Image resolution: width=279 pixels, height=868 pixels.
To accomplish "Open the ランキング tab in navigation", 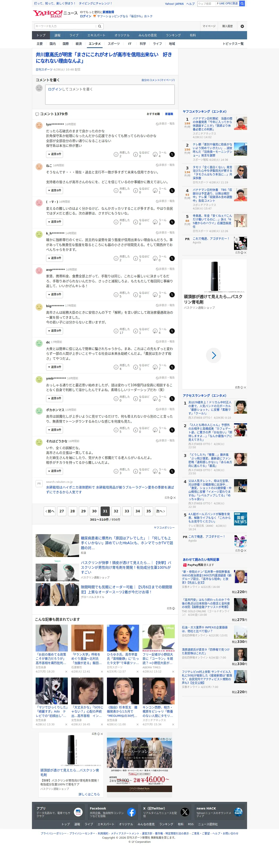I will 173,35.
